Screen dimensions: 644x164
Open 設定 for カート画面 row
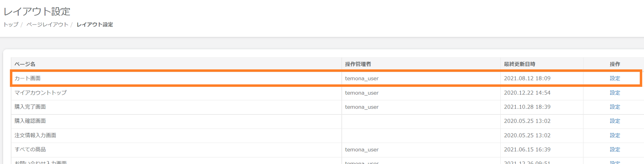[x=615, y=78]
